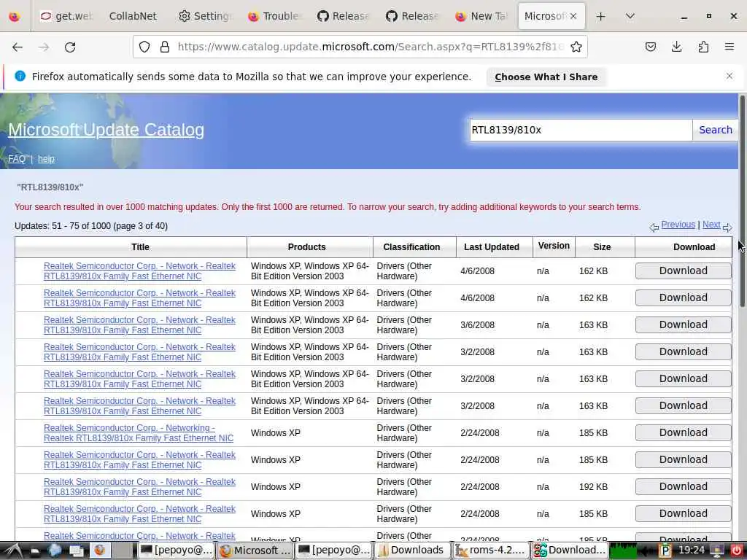This screenshot has width=747, height=560.
Task: Switch to the get.web tab
Action: tap(66, 16)
